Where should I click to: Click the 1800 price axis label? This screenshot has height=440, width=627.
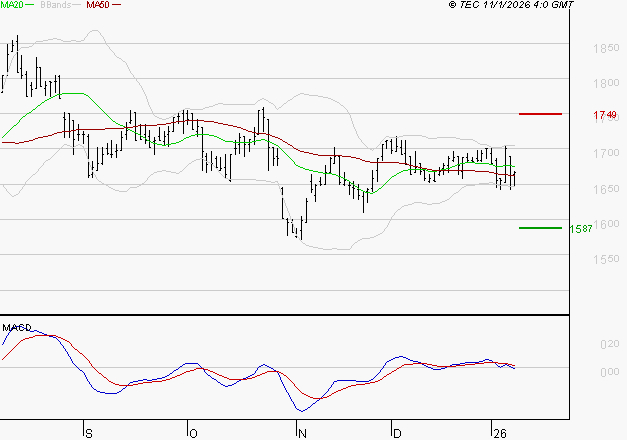pos(606,83)
